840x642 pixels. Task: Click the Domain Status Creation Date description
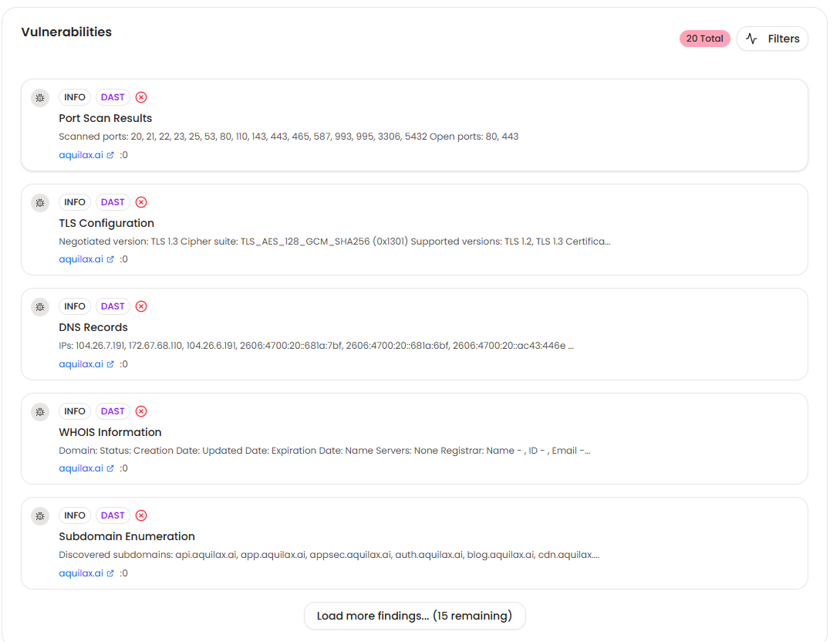[x=324, y=450]
